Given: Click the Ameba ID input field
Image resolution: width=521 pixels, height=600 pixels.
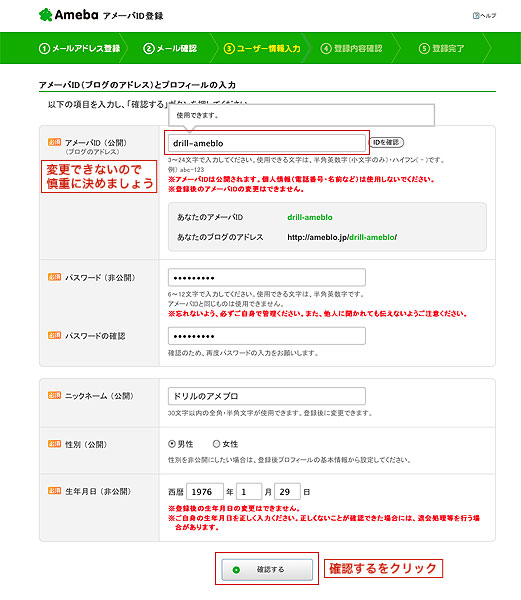Looking at the screenshot, I should coord(267,143).
